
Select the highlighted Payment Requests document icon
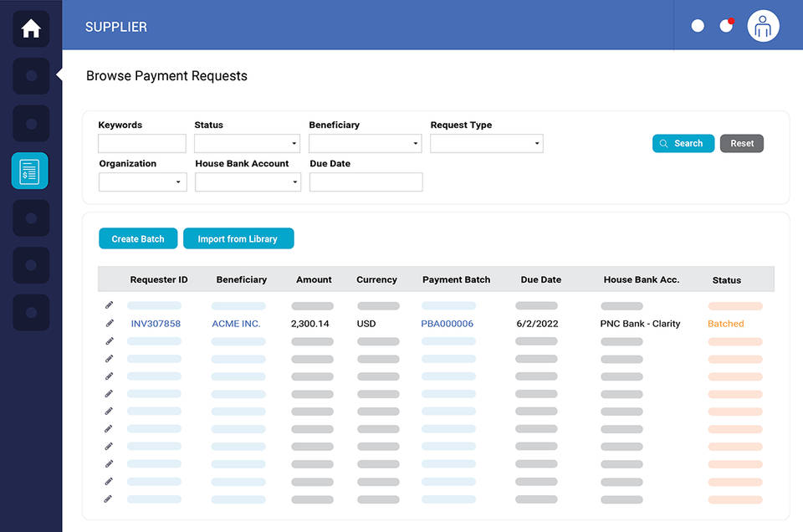[29, 170]
